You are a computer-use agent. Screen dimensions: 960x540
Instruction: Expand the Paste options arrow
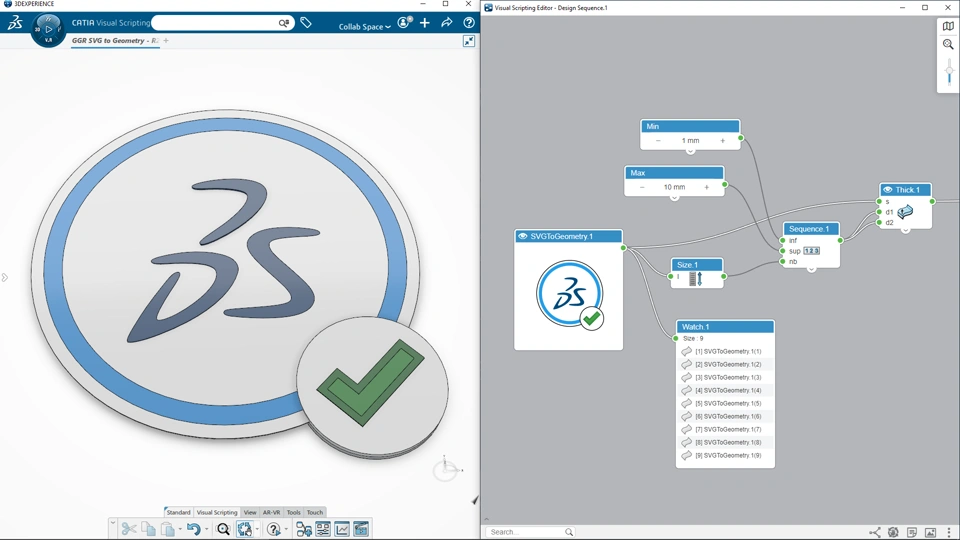tap(179, 529)
